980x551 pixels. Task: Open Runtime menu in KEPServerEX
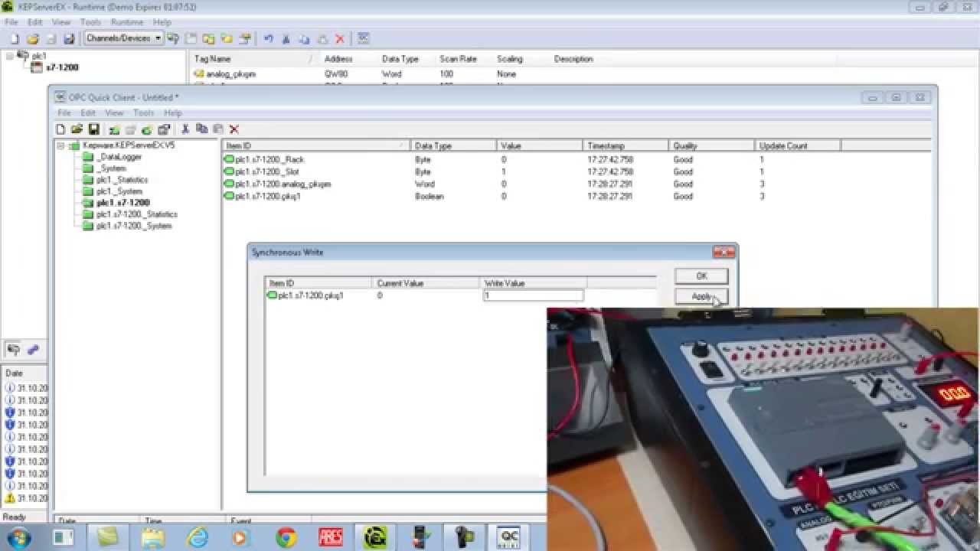[127, 22]
